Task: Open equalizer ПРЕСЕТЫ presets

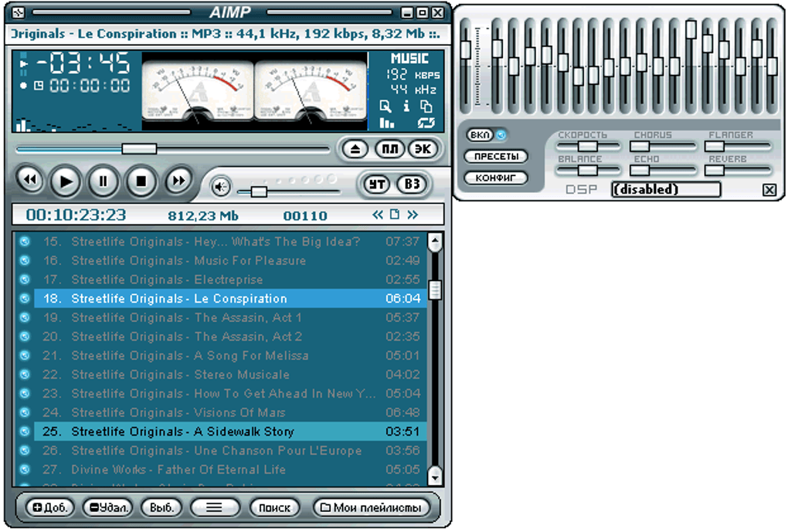Action: tap(495, 156)
